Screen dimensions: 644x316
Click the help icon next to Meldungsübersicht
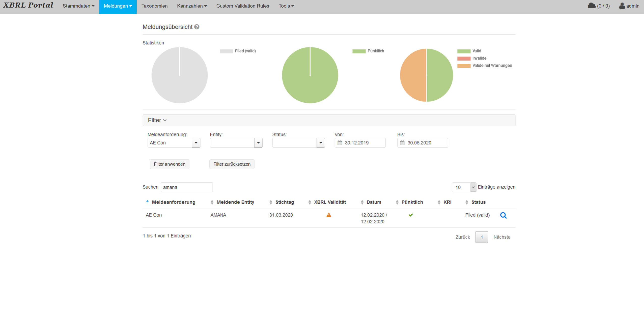(197, 27)
